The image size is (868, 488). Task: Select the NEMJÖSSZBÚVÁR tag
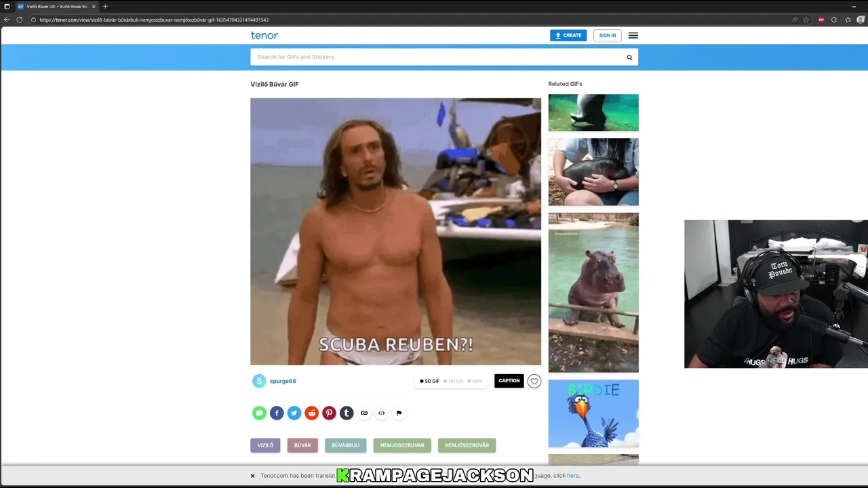[x=467, y=445]
